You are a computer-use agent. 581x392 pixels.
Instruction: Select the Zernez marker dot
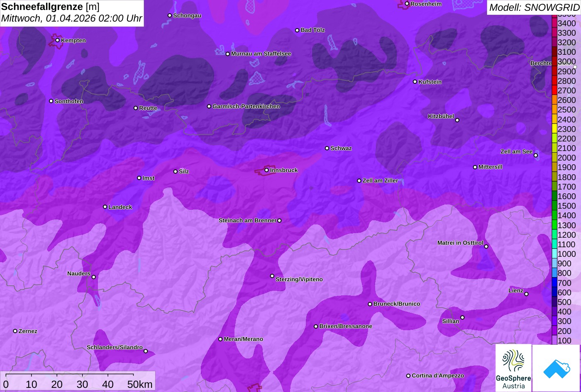[15, 331]
